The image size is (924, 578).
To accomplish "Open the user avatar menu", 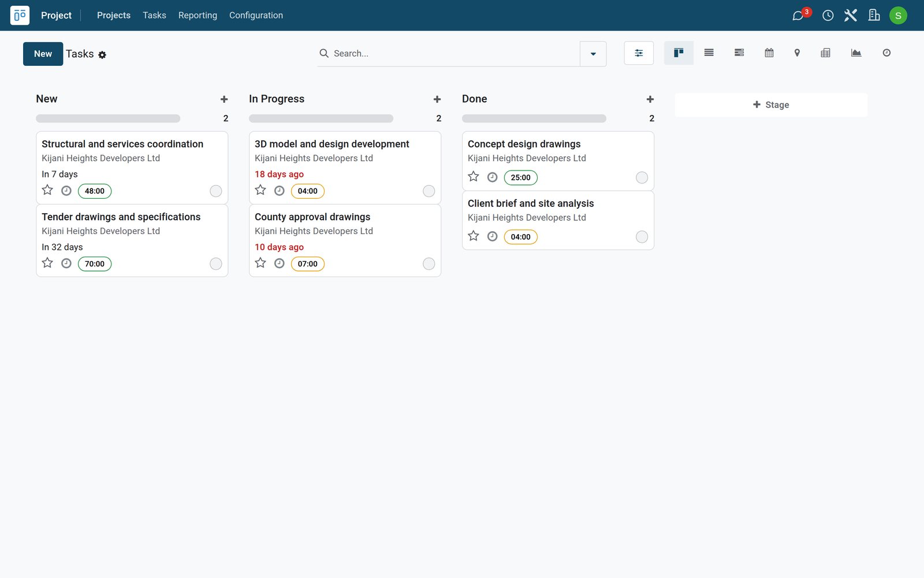I will 898,16.
